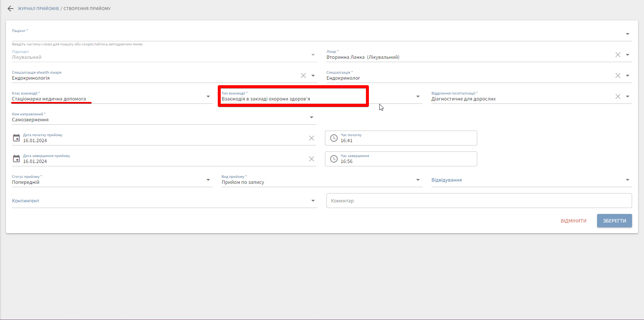The width and height of the screenshot is (644, 320).
Task: Open calendar for Дата завершення прийому
Action: [x=16, y=159]
